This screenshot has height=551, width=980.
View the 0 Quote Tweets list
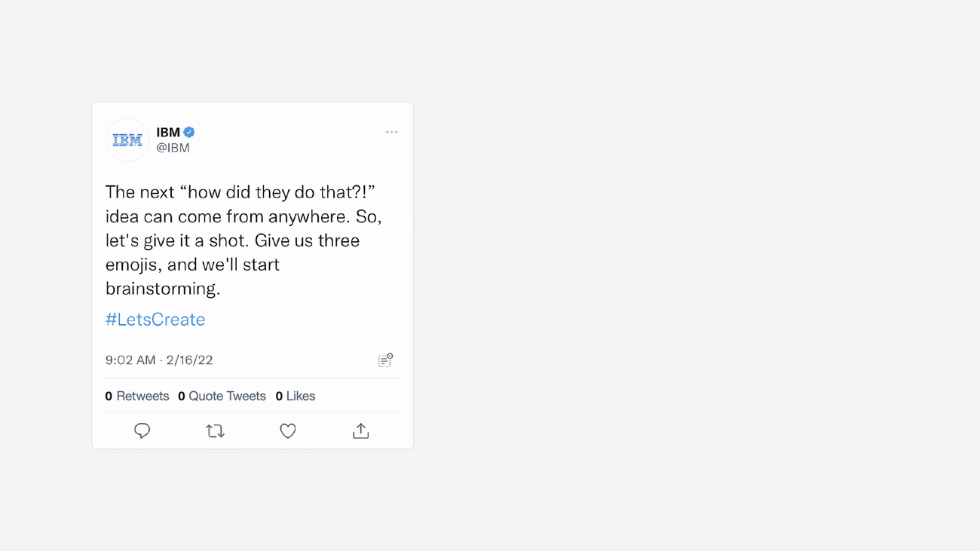[222, 396]
